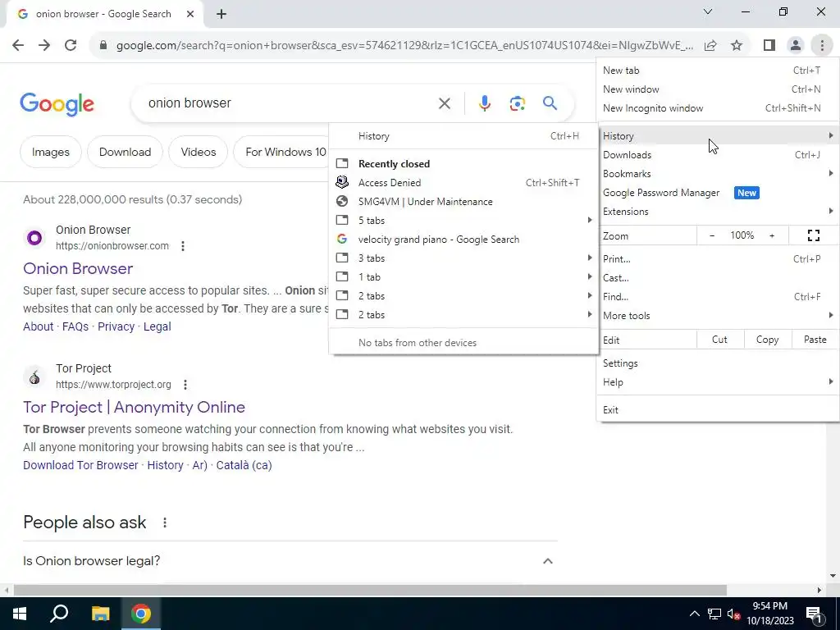Click the three-dot Chrome menu button

click(x=822, y=46)
